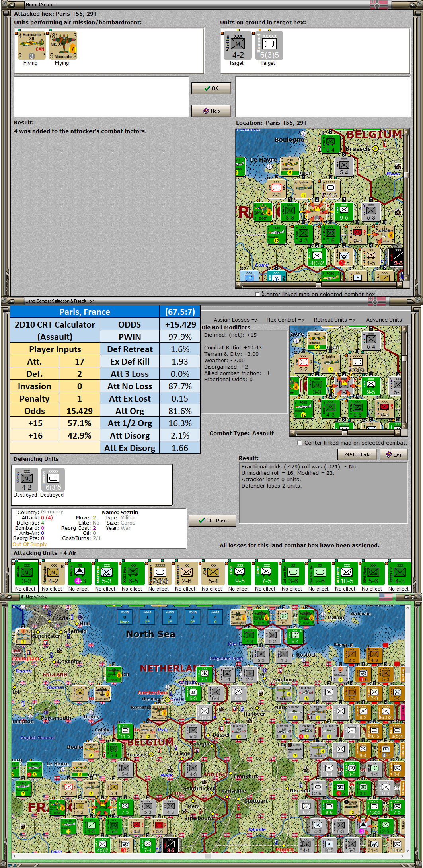This screenshot has height=868, width=423.
Task: Select XXVI Mech 5-6 attacking unit
Action: [373, 573]
